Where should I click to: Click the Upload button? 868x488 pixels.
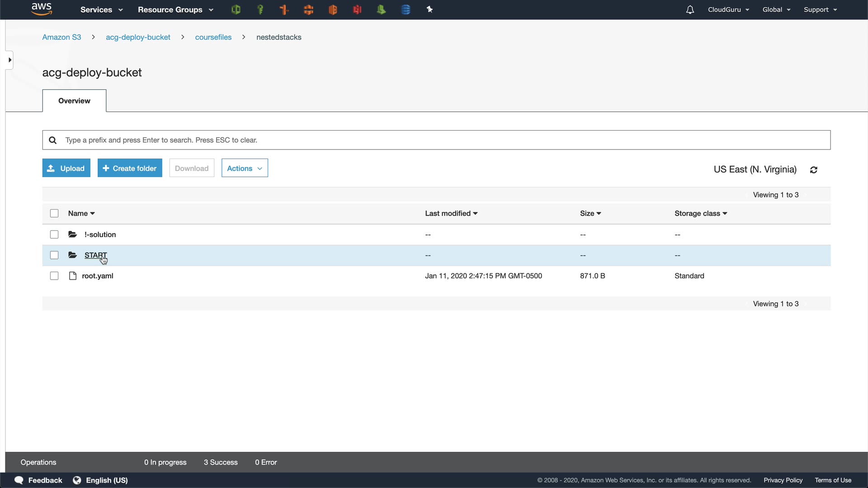click(x=66, y=168)
